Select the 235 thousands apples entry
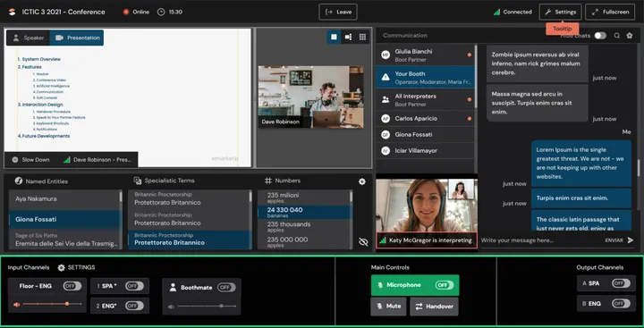Screen dimensions: 644x328 [x=303, y=227]
